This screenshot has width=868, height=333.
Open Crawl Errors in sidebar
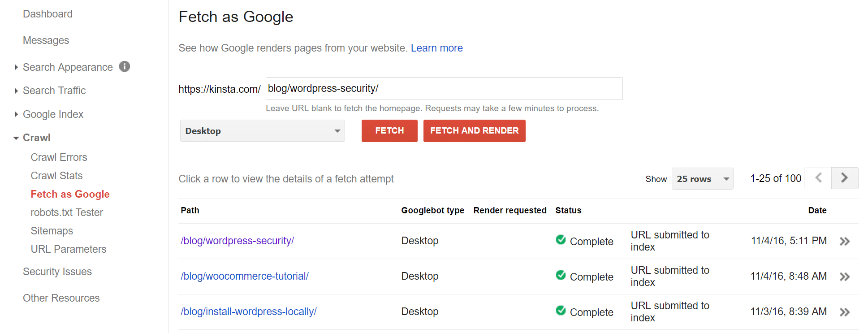coord(59,157)
